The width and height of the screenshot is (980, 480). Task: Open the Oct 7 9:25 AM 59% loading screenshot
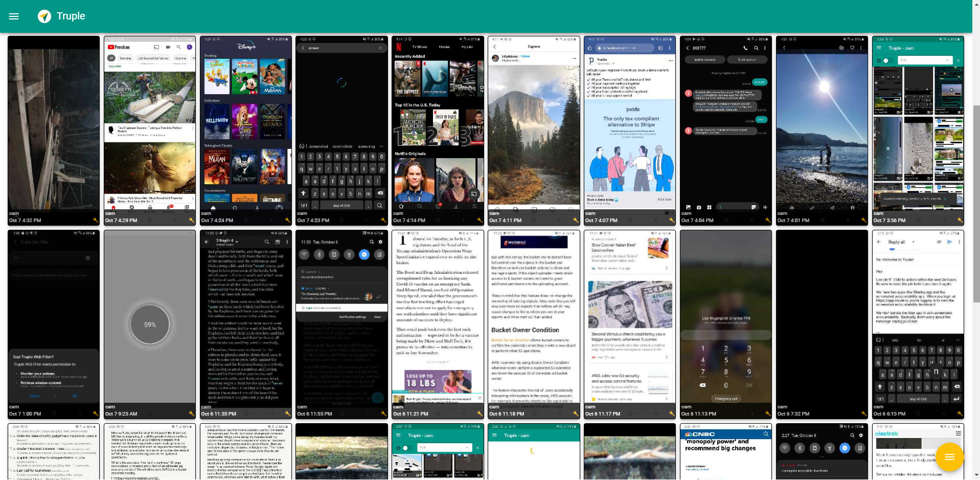(149, 322)
